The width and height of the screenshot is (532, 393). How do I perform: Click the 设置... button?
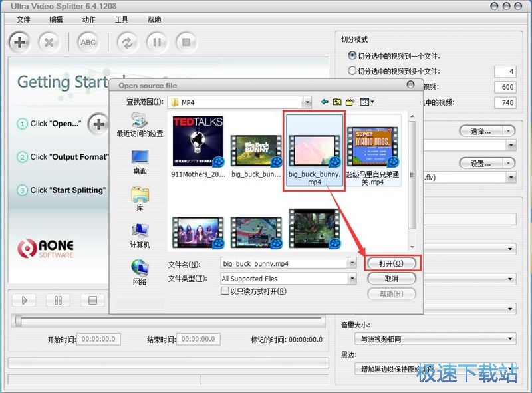click(x=481, y=163)
